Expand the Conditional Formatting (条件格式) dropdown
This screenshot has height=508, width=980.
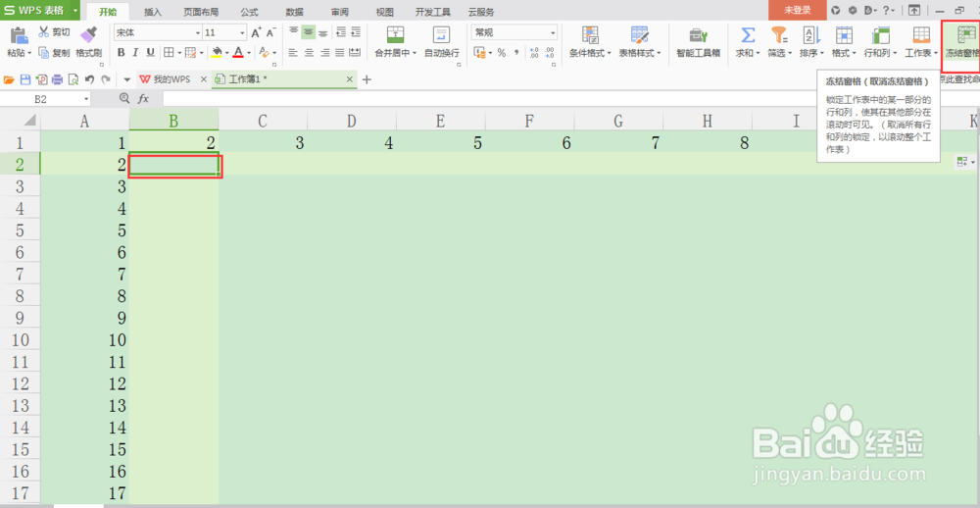click(x=609, y=54)
